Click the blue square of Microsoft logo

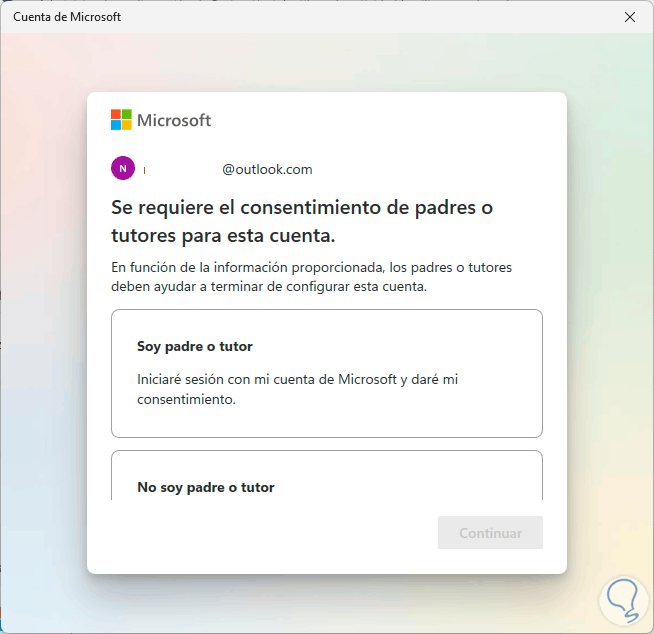point(116,125)
